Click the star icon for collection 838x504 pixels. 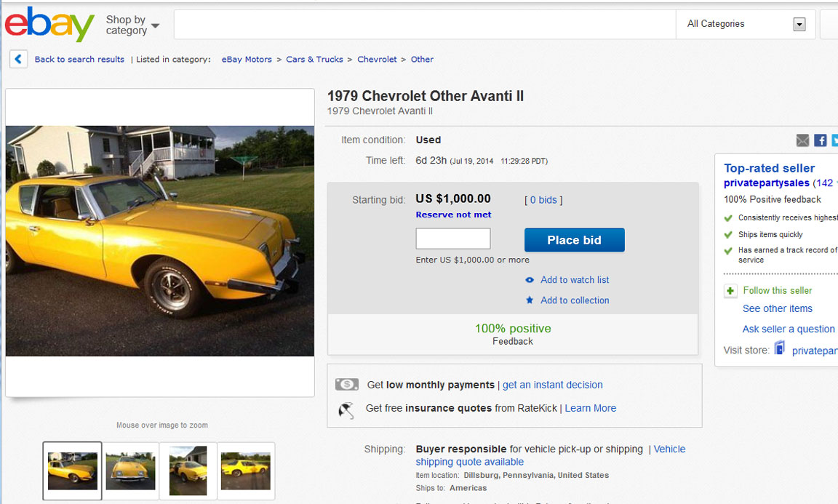[x=530, y=300]
